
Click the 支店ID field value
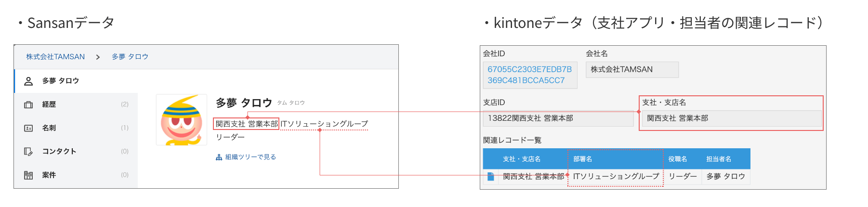click(558, 118)
